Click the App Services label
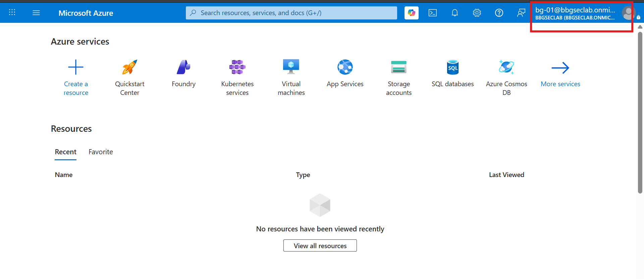 pos(345,84)
